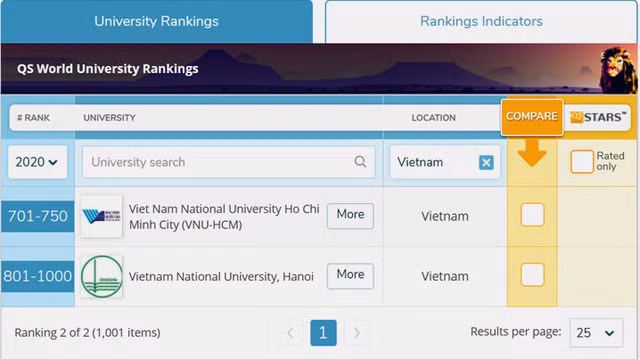Enable the Rated only checkbox
Screen dimensions: 640x360
point(581,162)
